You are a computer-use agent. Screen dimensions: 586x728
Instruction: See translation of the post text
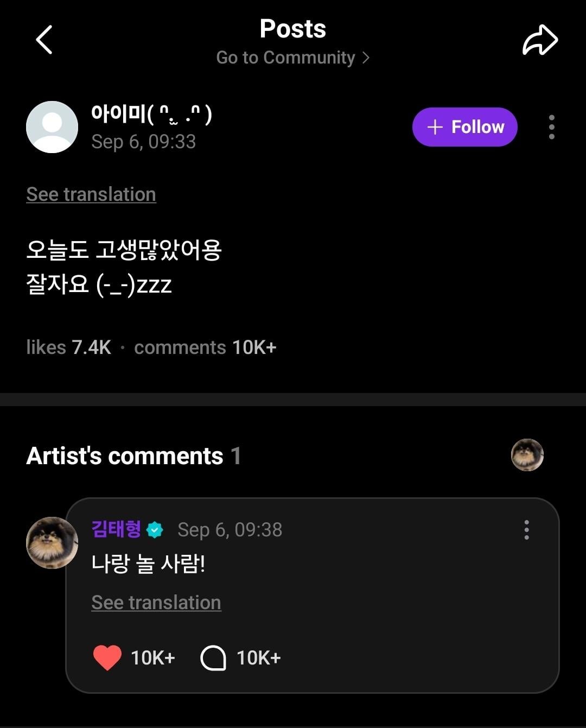[x=91, y=194]
